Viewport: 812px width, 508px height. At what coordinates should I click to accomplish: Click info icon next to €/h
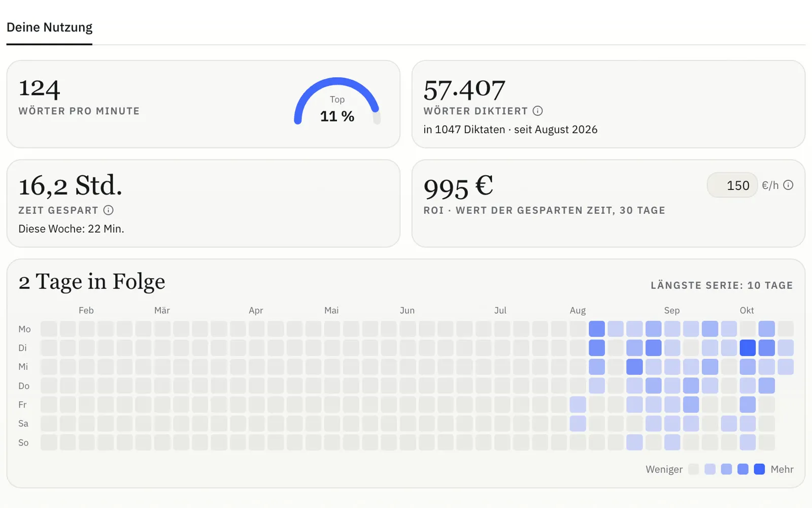(x=788, y=185)
